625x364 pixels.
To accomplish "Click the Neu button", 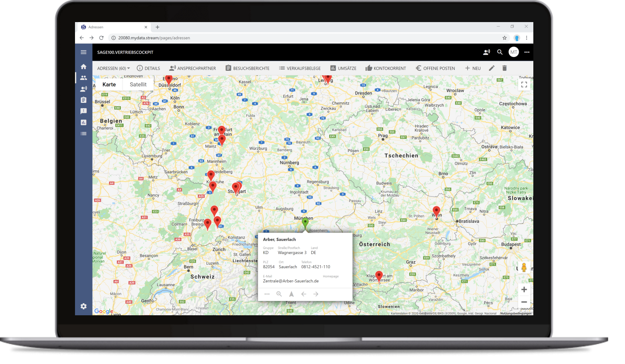I will [473, 68].
